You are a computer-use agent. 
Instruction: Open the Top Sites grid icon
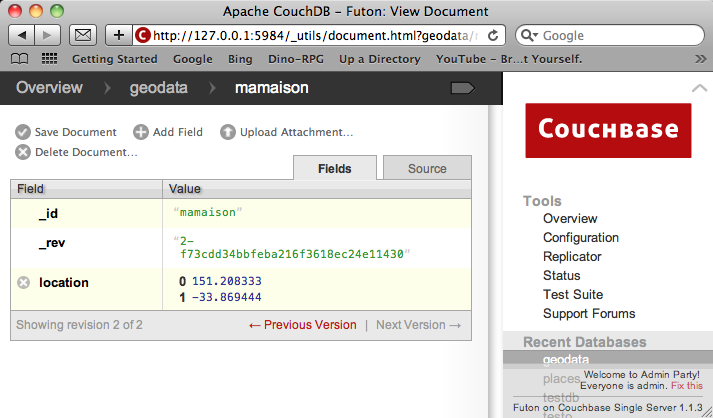(x=49, y=59)
